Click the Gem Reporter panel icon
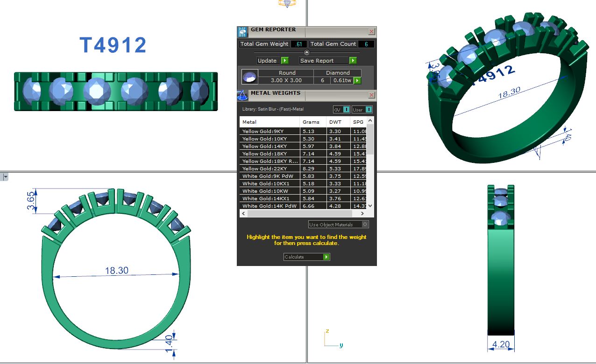Screen dimensions: 596x364 pos(242,32)
